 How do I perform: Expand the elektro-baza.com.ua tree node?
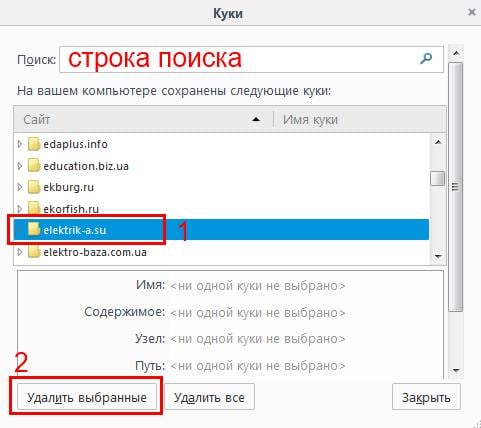(20, 252)
